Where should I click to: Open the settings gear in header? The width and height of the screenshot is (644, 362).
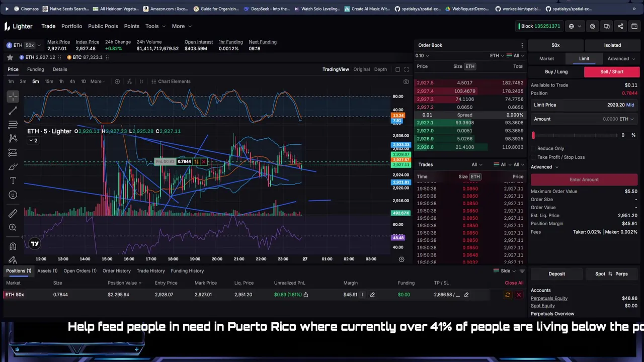click(x=593, y=26)
